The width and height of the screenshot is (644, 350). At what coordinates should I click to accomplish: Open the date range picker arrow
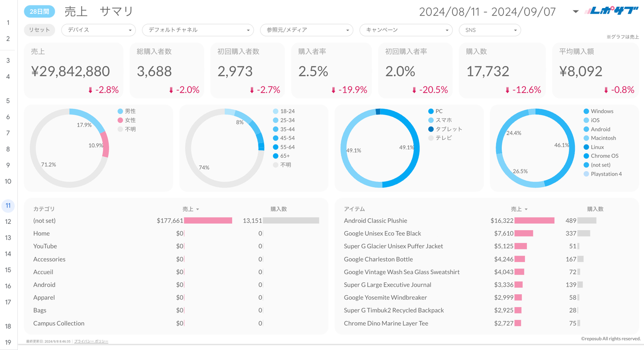click(575, 12)
